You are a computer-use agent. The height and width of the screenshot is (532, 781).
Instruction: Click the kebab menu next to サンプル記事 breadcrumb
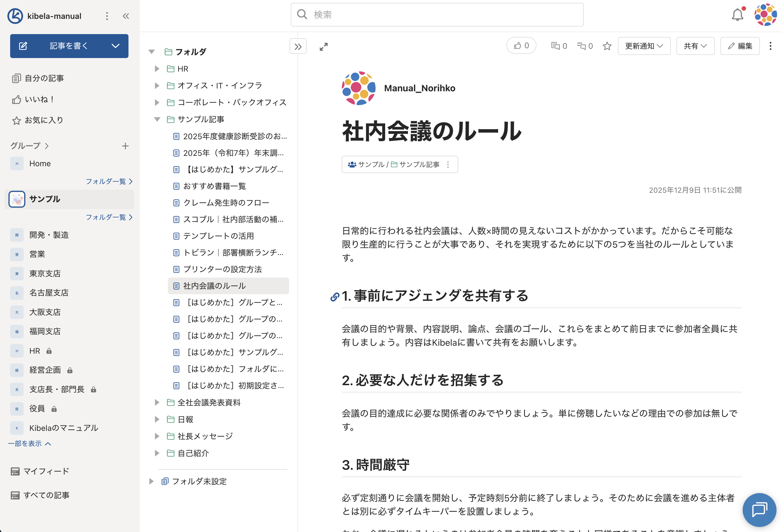(x=448, y=164)
